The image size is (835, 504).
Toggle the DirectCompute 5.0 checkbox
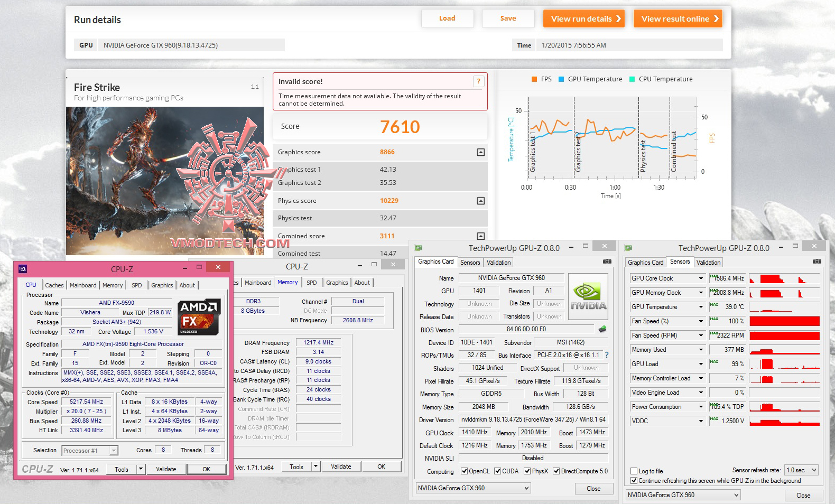point(556,471)
